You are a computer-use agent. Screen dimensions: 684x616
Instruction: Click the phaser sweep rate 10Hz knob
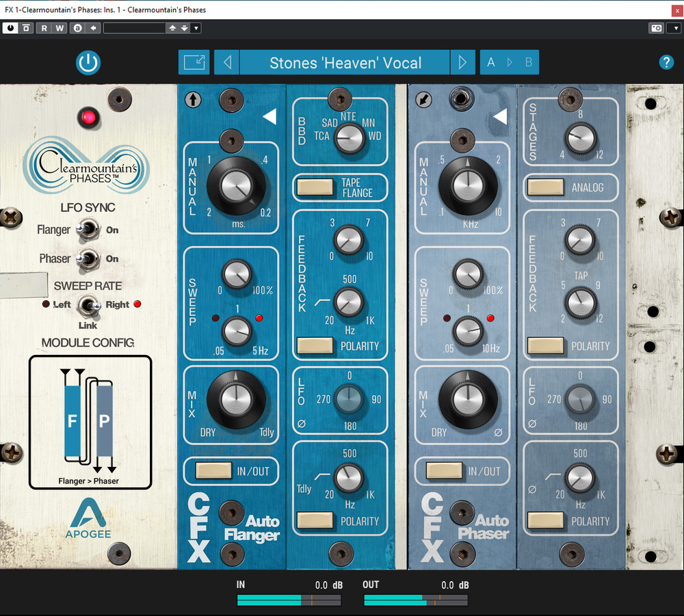point(468,332)
